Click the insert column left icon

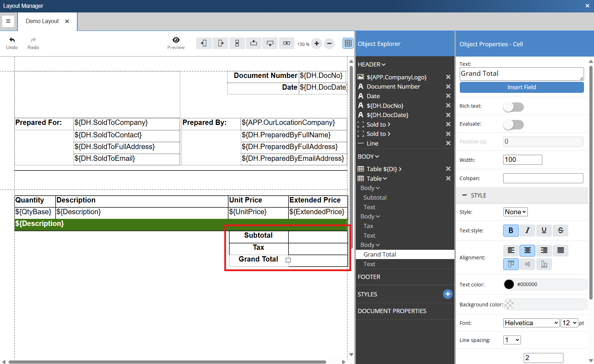click(x=204, y=43)
